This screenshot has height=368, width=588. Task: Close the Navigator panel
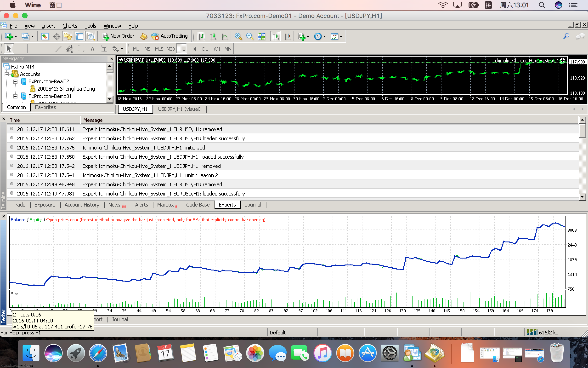click(x=112, y=59)
